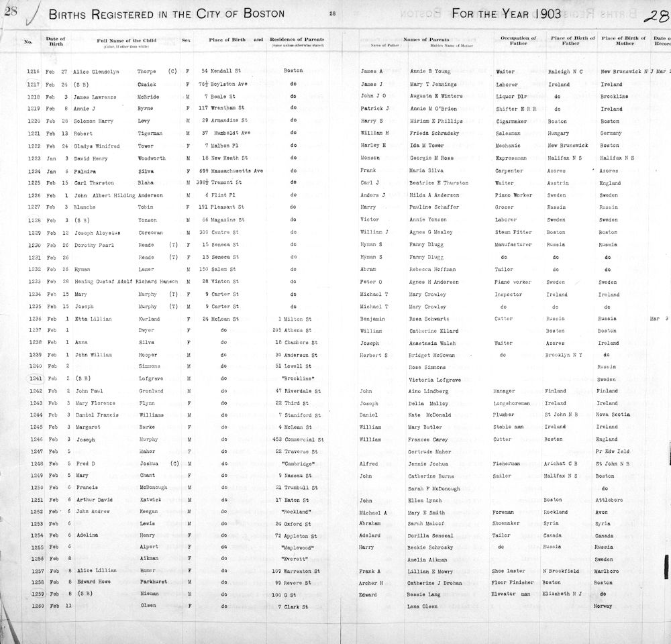Click the surname 'Cusick'
Screen dimensions: 671x644
coord(147,85)
